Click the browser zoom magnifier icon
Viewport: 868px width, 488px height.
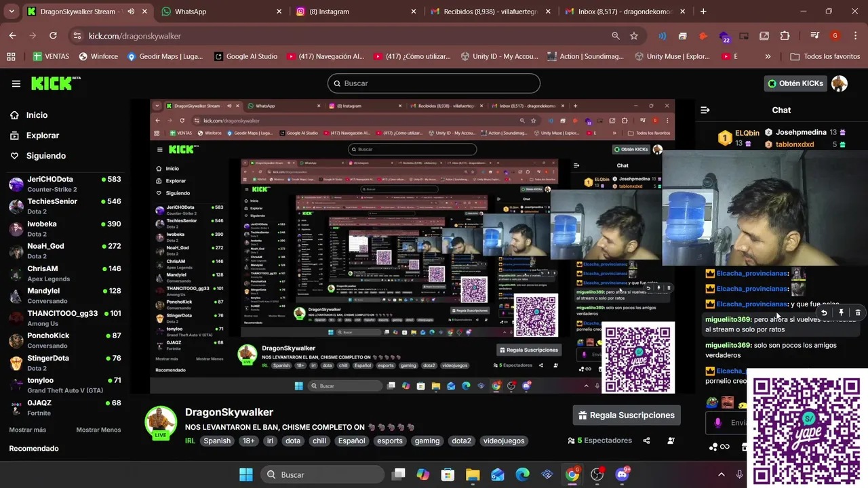coord(616,36)
